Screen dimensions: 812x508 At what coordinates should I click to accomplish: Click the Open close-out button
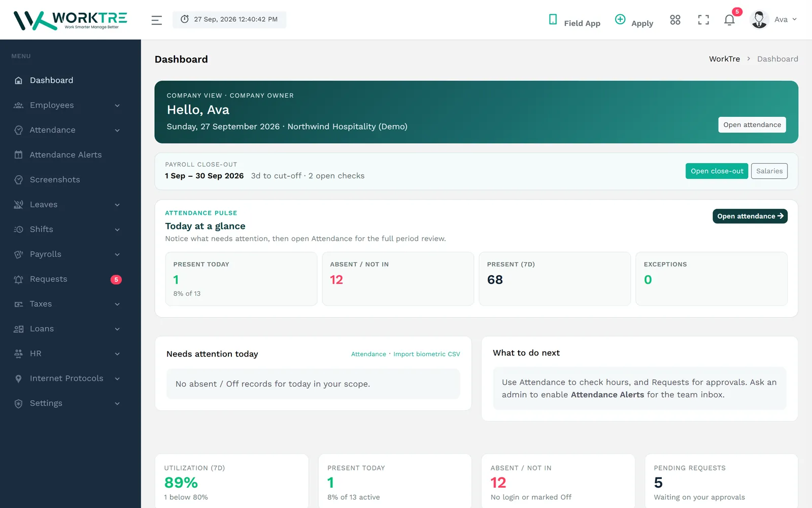click(x=717, y=171)
